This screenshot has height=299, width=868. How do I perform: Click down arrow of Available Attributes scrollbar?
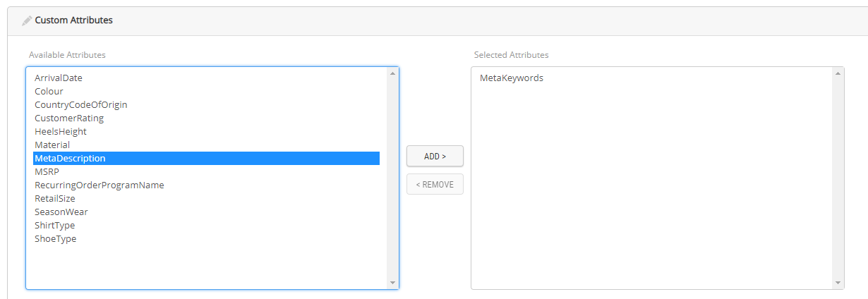pos(393,283)
